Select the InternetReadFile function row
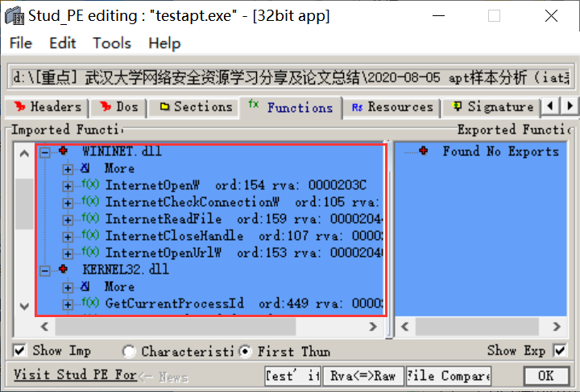The image size is (580, 392). click(x=244, y=219)
